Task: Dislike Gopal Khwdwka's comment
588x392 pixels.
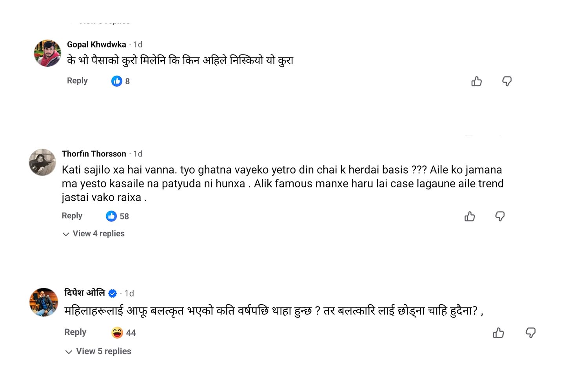Action: click(507, 81)
